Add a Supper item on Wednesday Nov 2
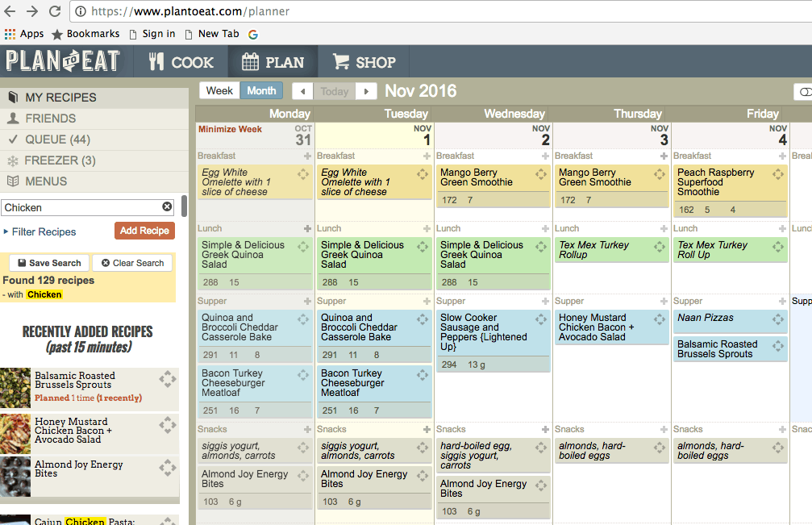The height and width of the screenshot is (525, 812). 545,301
